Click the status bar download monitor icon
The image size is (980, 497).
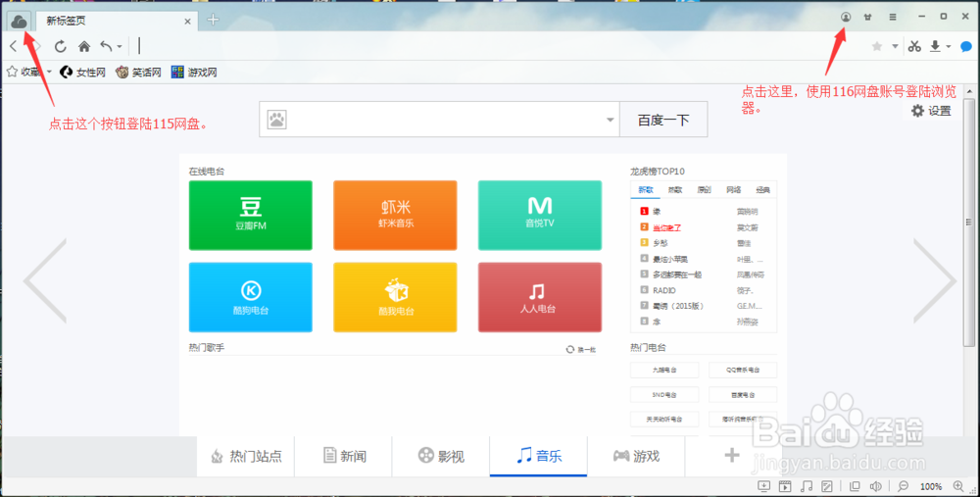coord(763,486)
